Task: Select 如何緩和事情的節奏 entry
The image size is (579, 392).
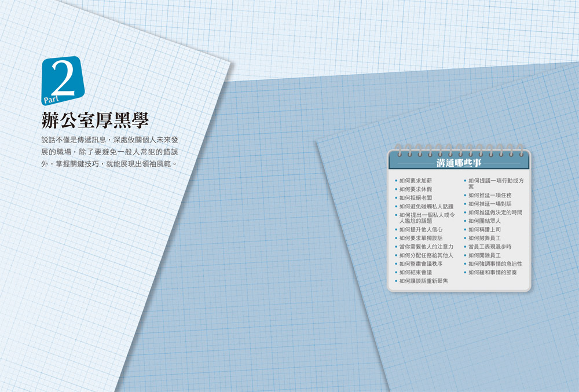Action: (x=493, y=272)
